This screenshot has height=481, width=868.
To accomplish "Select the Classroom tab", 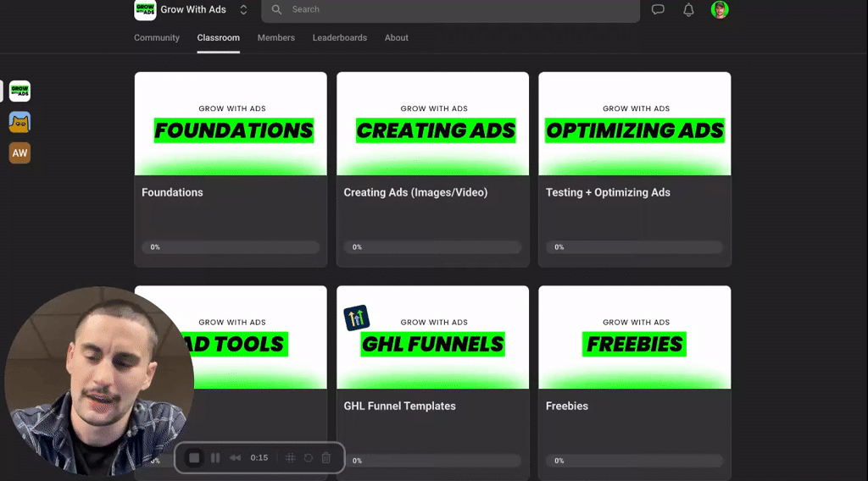I will click(x=218, y=37).
